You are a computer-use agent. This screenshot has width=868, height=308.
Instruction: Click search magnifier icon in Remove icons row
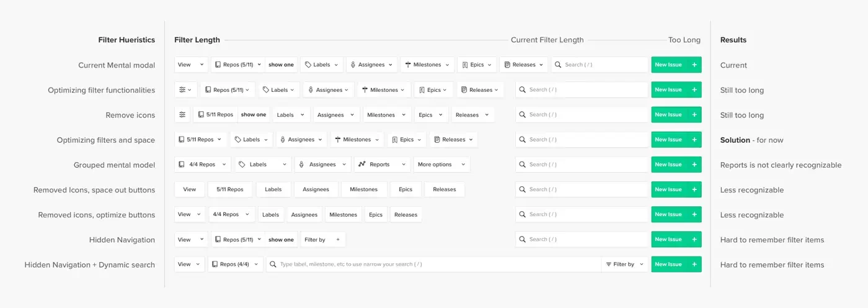[x=523, y=115]
